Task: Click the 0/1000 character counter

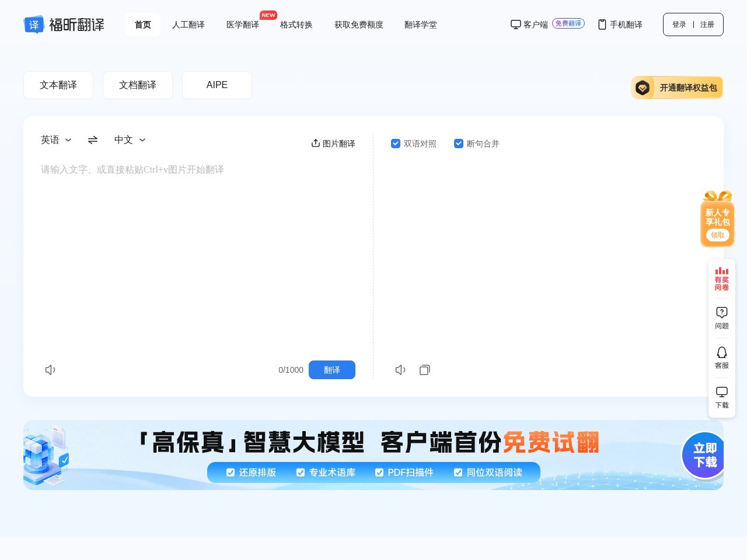Action: (x=291, y=370)
